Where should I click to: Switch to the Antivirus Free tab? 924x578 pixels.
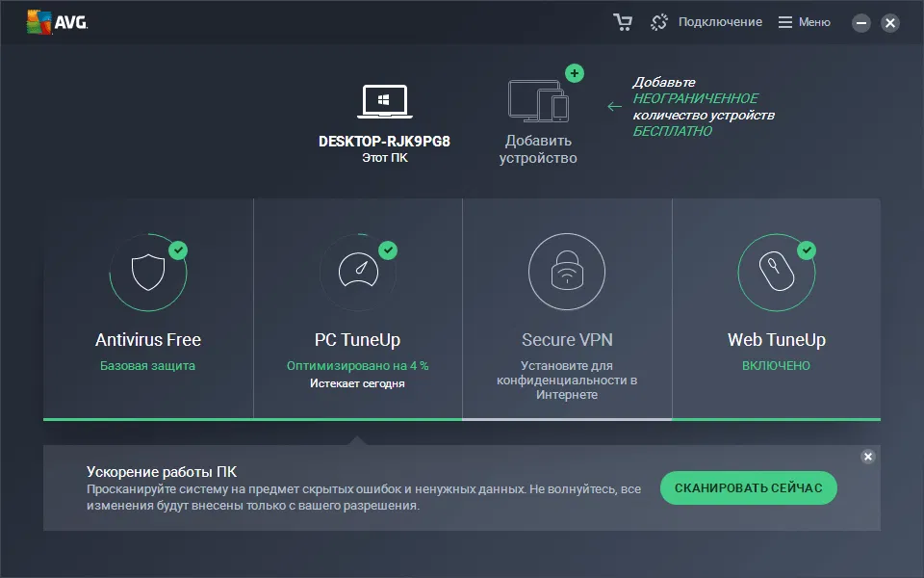tap(147, 308)
